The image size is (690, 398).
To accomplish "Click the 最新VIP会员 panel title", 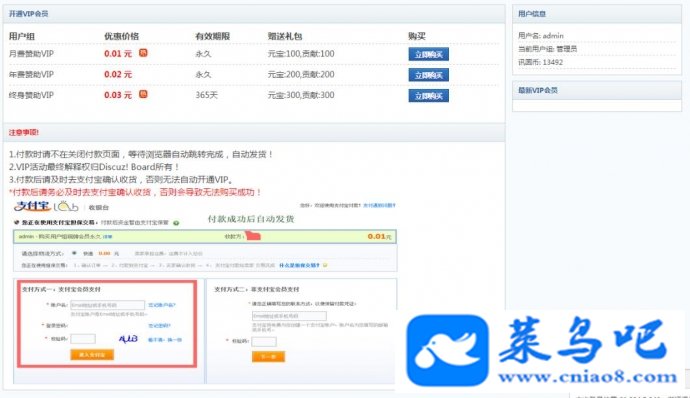I will (x=538, y=90).
